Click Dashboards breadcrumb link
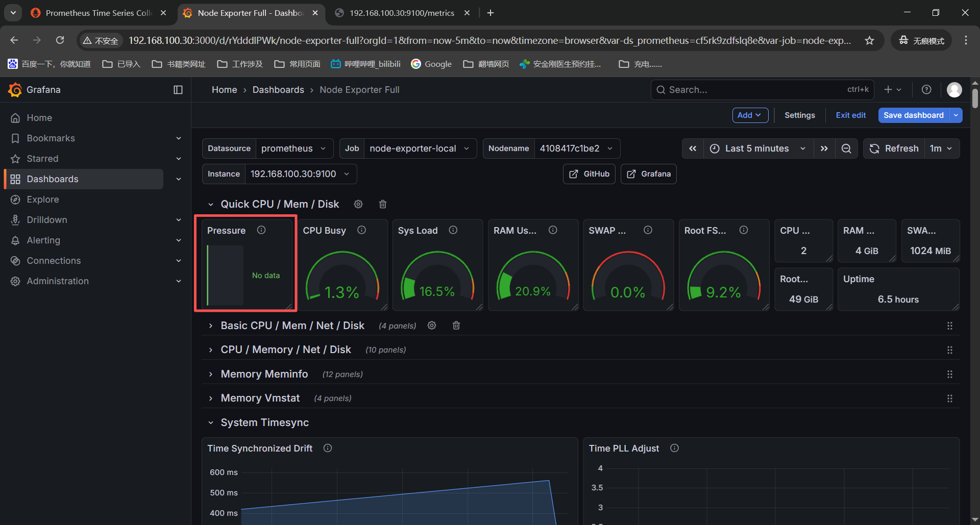 (x=278, y=90)
